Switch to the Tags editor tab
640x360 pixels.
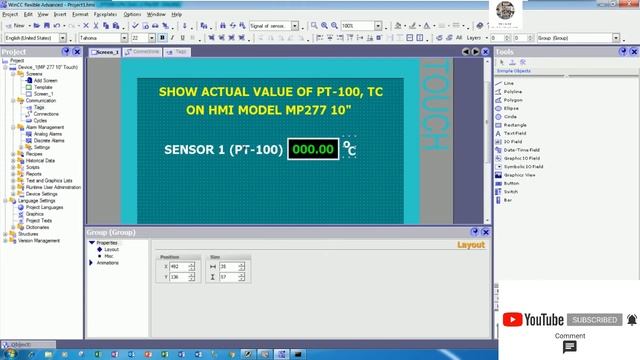pyautogui.click(x=177, y=52)
